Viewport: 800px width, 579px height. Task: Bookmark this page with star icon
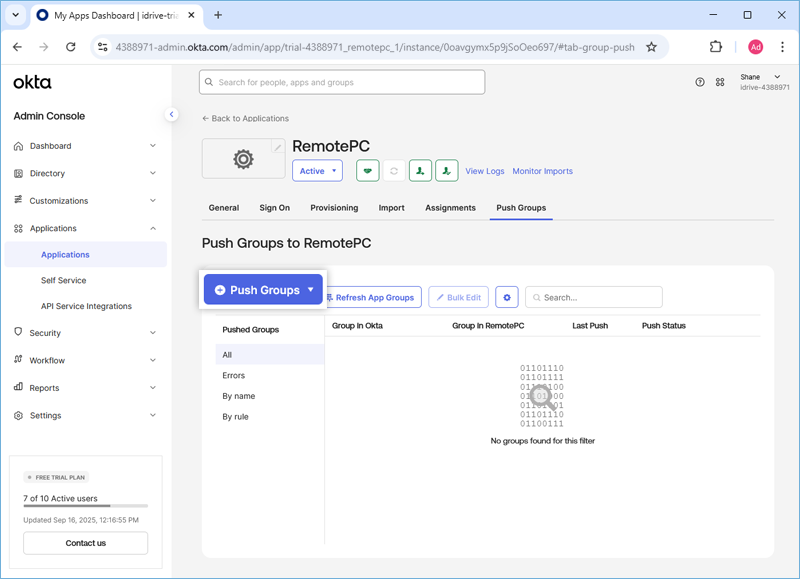pyautogui.click(x=651, y=46)
